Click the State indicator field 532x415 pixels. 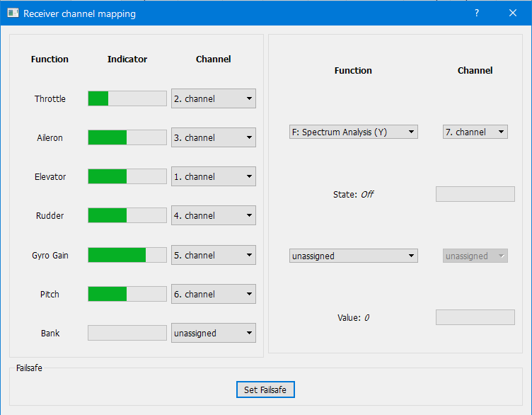[475, 194]
